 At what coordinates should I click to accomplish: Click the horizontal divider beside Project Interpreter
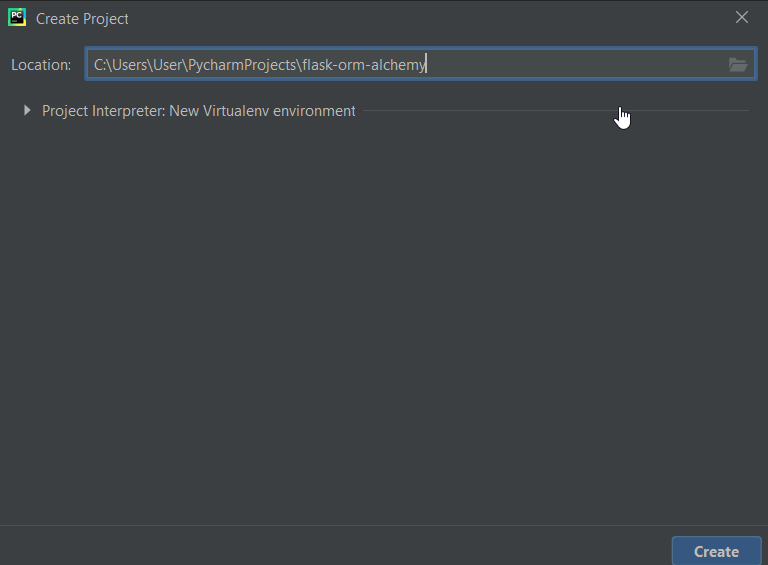556,111
